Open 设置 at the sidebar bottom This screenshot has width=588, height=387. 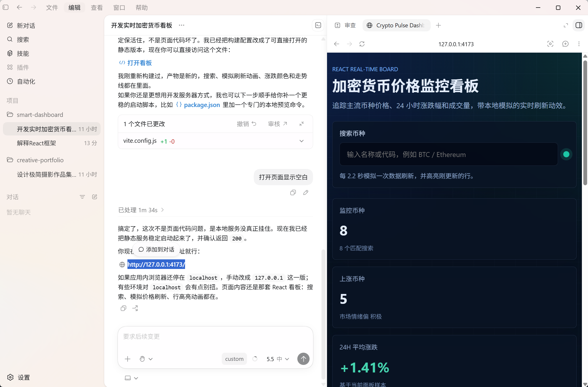coord(19,377)
